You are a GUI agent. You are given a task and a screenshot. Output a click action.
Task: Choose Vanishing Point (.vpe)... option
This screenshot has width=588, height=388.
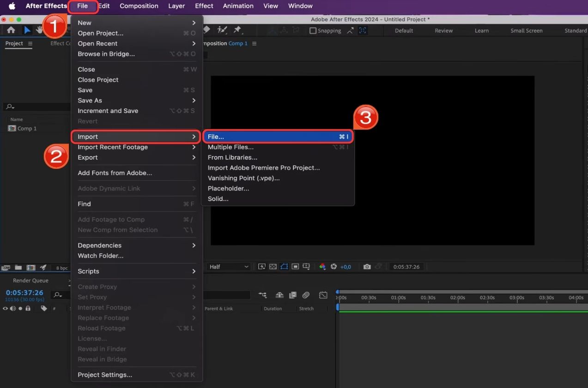coord(278,178)
